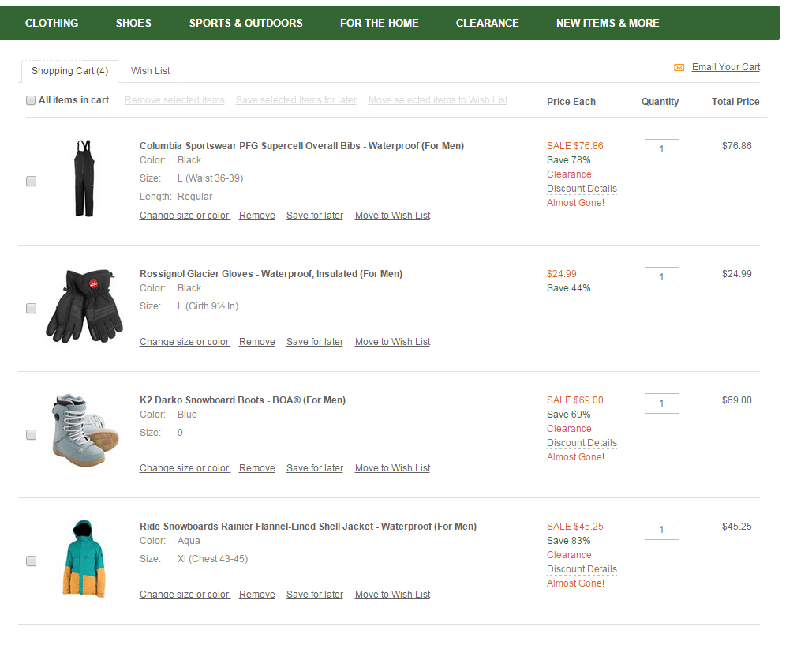The height and width of the screenshot is (649, 812).
Task: Click the black overall bibs thumbnail
Action: 84,178
